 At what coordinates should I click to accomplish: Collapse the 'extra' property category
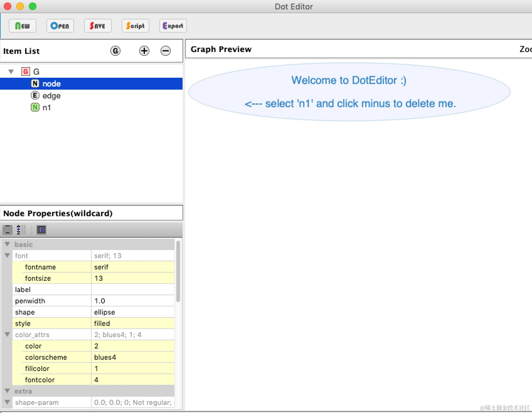(7, 391)
